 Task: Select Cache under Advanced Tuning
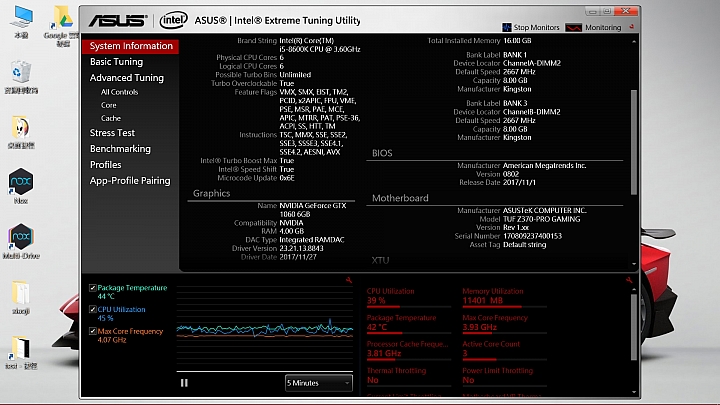[111, 118]
